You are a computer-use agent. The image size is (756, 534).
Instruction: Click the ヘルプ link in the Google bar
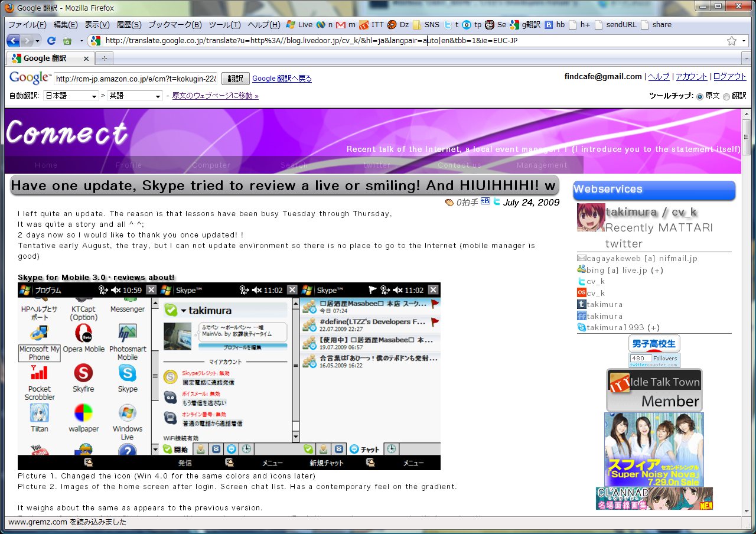point(659,77)
